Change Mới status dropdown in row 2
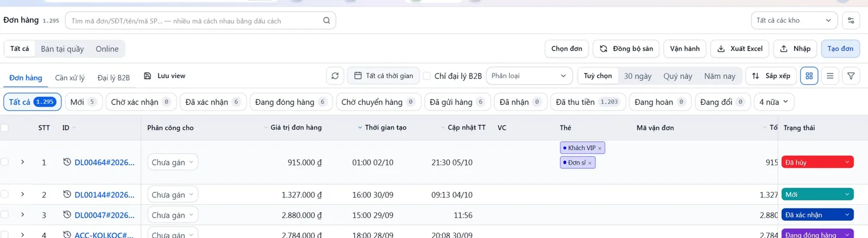 (x=818, y=195)
